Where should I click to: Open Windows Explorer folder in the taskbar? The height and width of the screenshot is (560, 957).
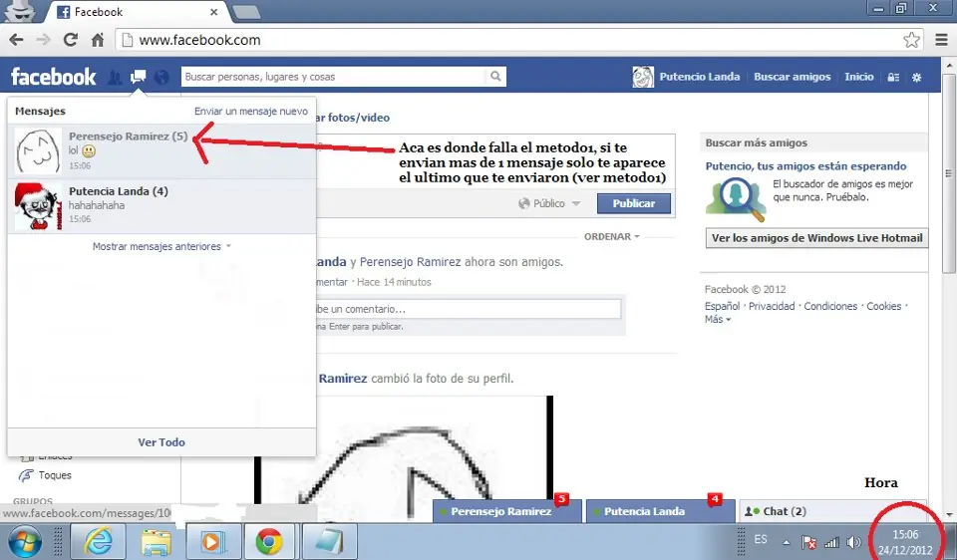[x=156, y=542]
